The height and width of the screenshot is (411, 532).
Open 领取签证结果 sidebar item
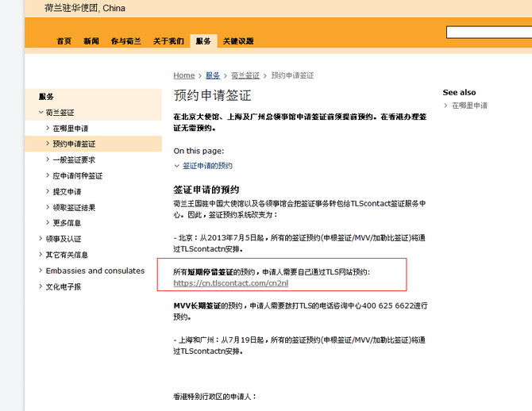[x=74, y=208]
